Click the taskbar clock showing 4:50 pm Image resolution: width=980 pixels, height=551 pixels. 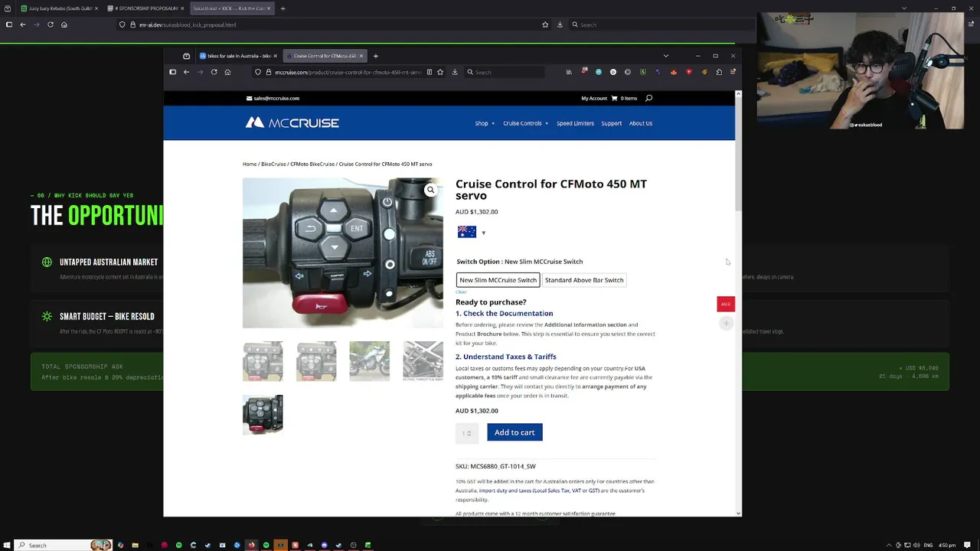[x=947, y=545]
